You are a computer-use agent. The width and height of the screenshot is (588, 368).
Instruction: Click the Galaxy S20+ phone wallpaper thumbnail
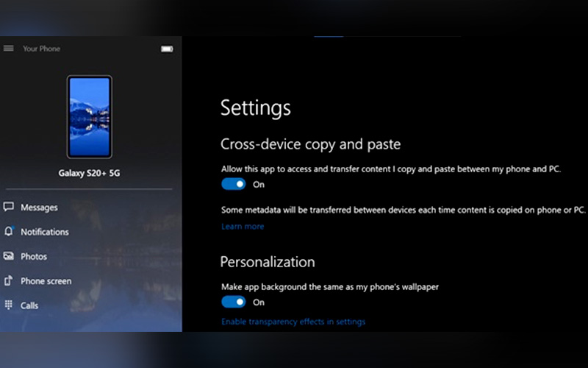point(89,117)
